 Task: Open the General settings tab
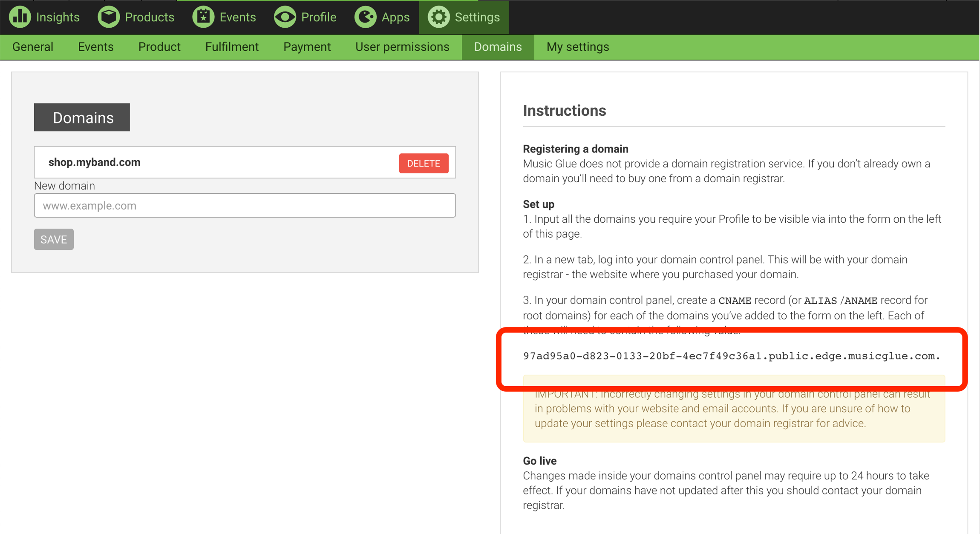pos(33,47)
